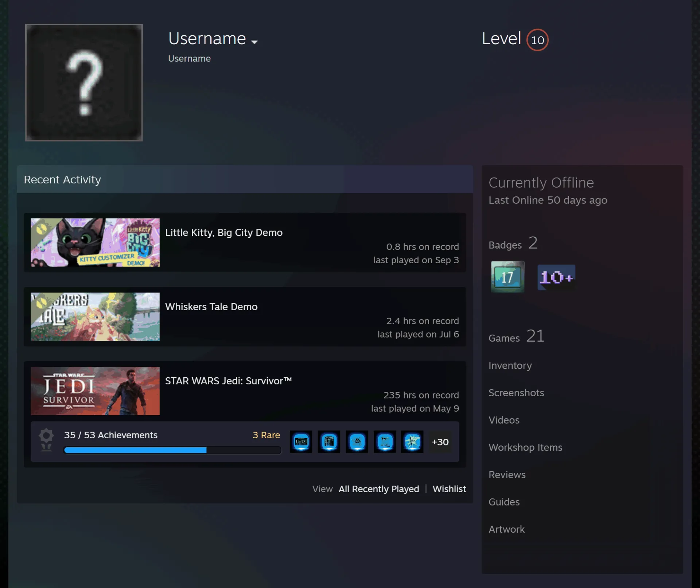The width and height of the screenshot is (700, 588).
Task: Click the second Jedi Survivor achievement icon
Action: click(x=329, y=442)
